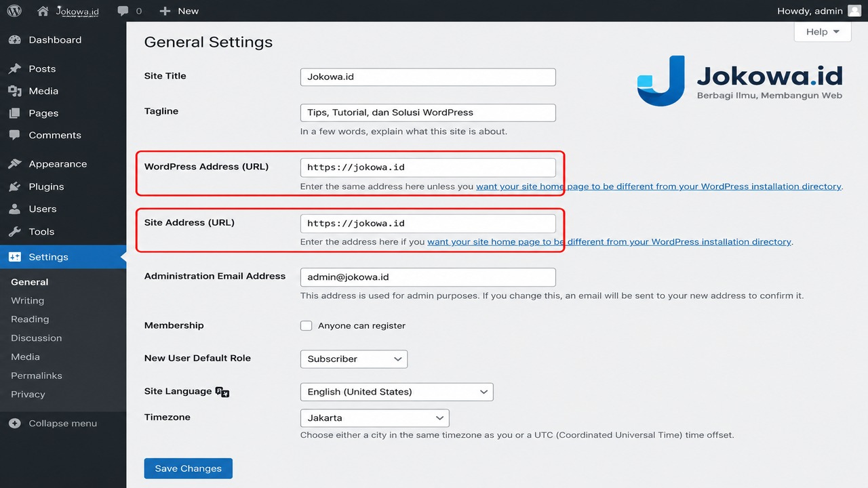Open the Reading settings submenu

(x=30, y=319)
